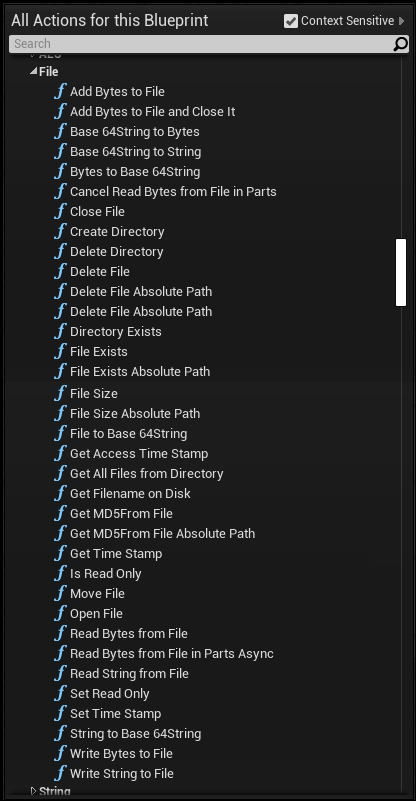Click the function icon next to Close File

pyautogui.click(x=60, y=211)
